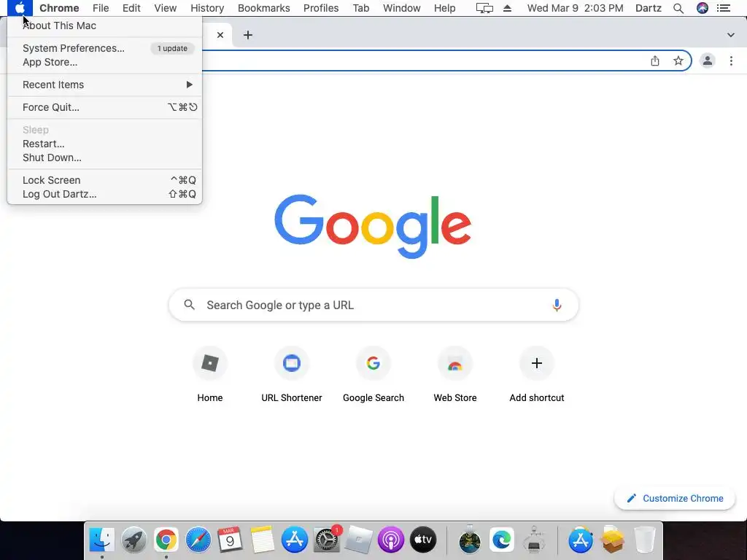Open System Preferences from the Dock
Viewport: 747px width, 560px height.
point(327,540)
